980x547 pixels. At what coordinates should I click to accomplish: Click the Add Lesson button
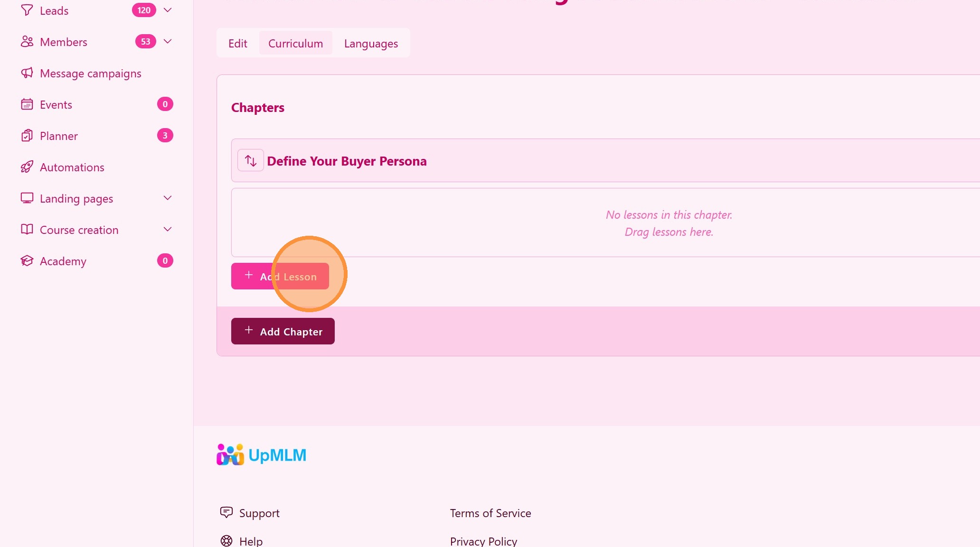point(280,276)
